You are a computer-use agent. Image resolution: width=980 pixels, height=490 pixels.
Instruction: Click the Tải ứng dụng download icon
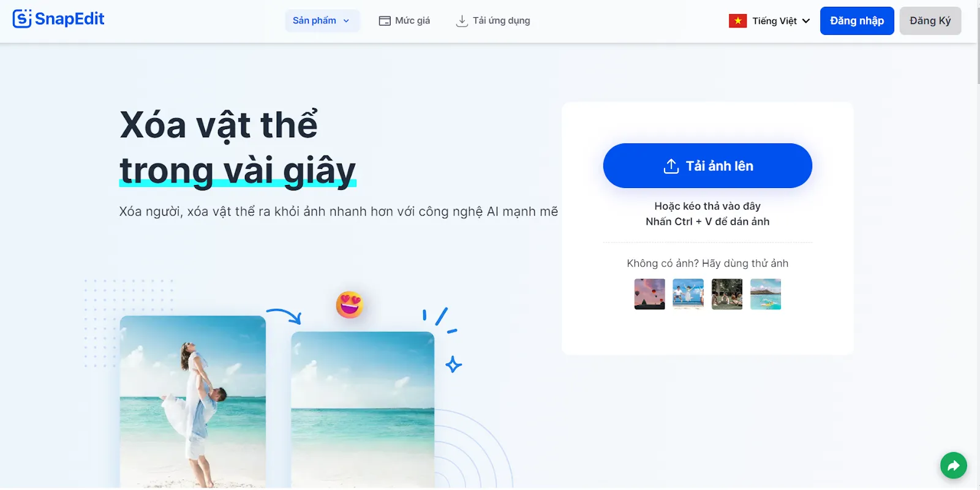coord(462,21)
